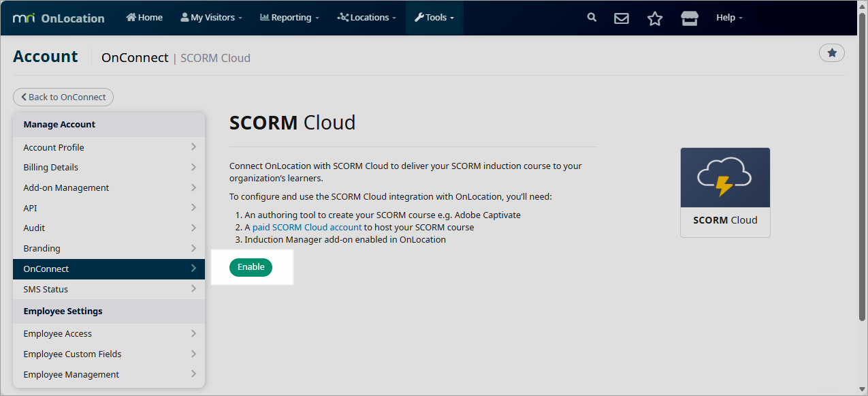Image resolution: width=868 pixels, height=396 pixels.
Task: Open the Help menu
Action: tap(729, 18)
